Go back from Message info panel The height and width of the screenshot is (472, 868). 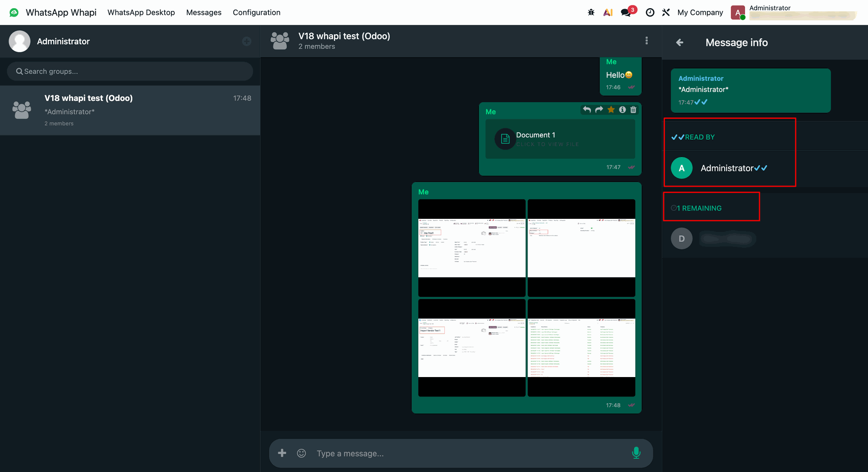click(x=679, y=42)
